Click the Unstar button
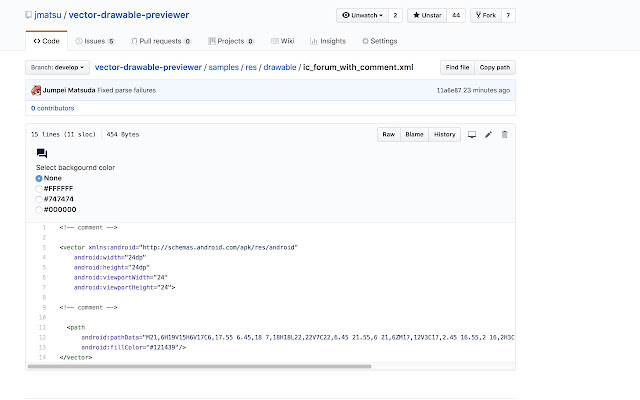This screenshot has width=640, height=400. coord(427,16)
